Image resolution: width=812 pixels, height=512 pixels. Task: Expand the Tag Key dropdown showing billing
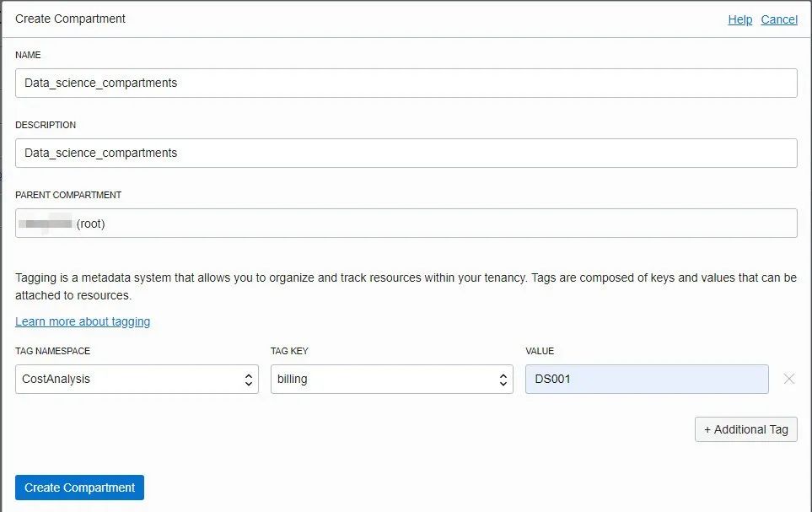click(x=391, y=380)
